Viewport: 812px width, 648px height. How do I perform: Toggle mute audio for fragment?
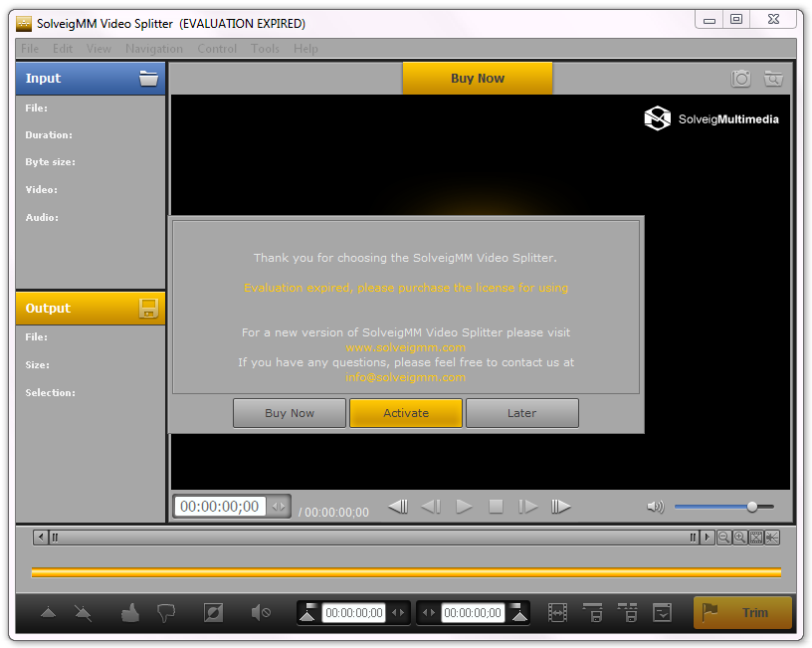pyautogui.click(x=261, y=613)
